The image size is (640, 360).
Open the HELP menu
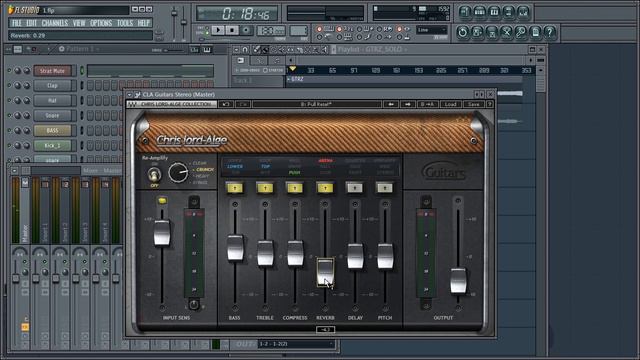pos(143,23)
